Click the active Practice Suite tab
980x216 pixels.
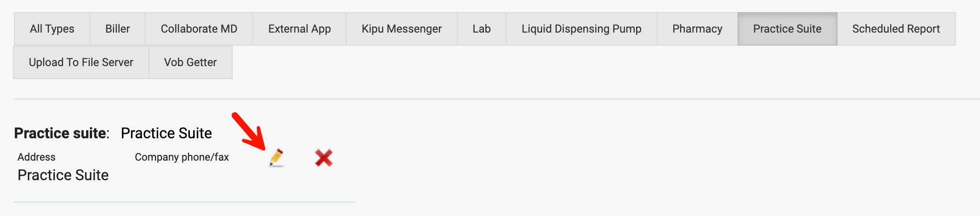pos(787,29)
